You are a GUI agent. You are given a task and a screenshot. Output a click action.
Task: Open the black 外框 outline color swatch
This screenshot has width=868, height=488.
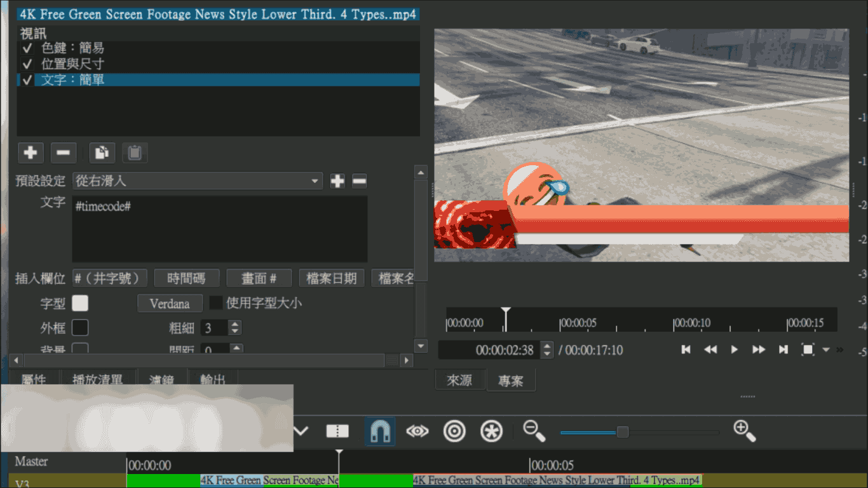coord(80,328)
